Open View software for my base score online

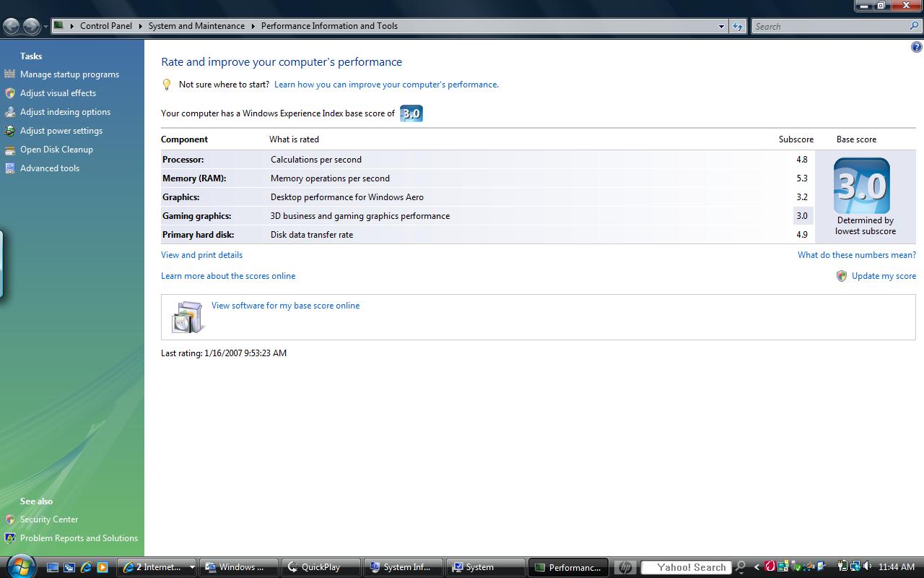[285, 306]
